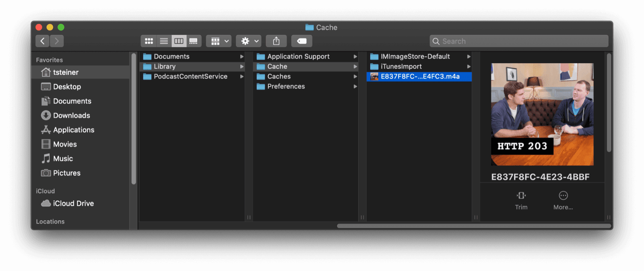
Task: Open the PodcastContentService folder
Action: (190, 77)
